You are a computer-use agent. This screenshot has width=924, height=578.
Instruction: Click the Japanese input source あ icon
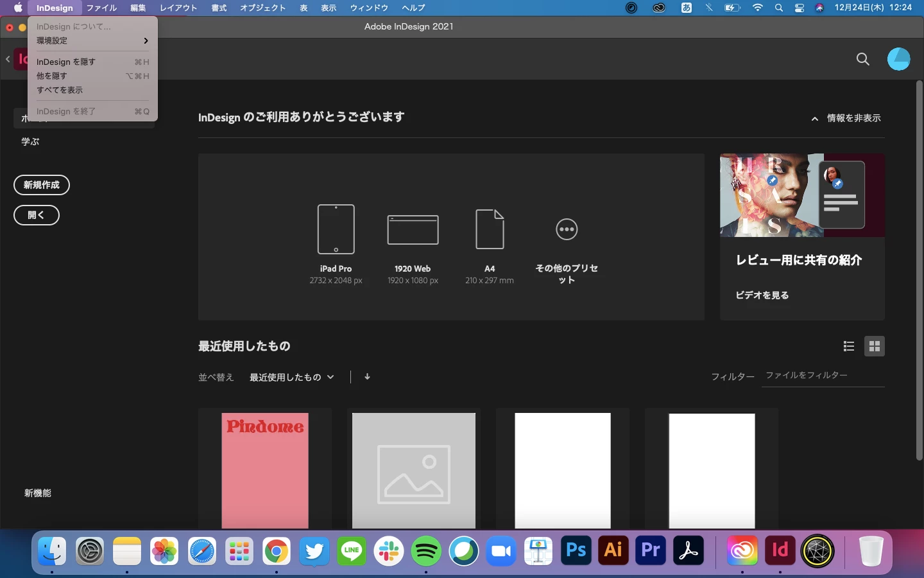tap(686, 8)
